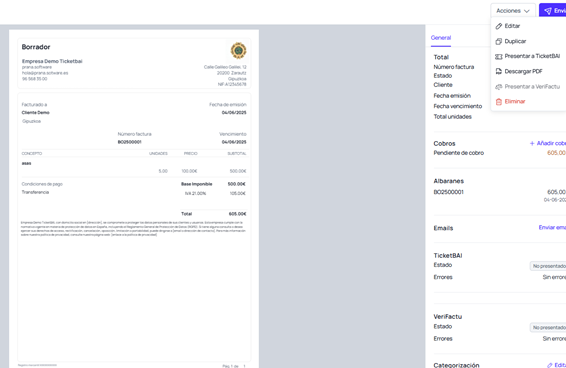Click the chevron arrow beside Acciones

(527, 11)
